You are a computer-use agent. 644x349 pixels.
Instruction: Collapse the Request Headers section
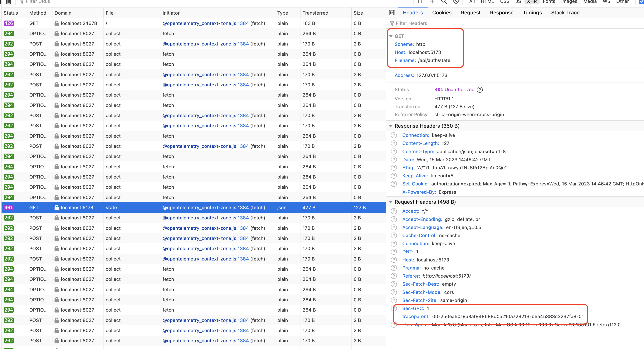pyautogui.click(x=391, y=202)
